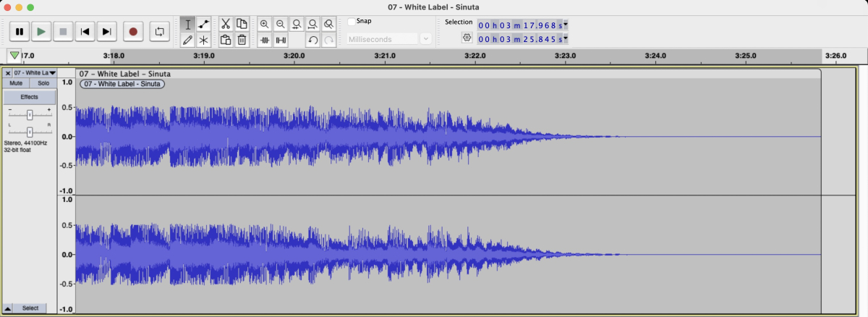The height and width of the screenshot is (317, 868).
Task: Collapse the track with the bottom arrow
Action: [x=8, y=308]
